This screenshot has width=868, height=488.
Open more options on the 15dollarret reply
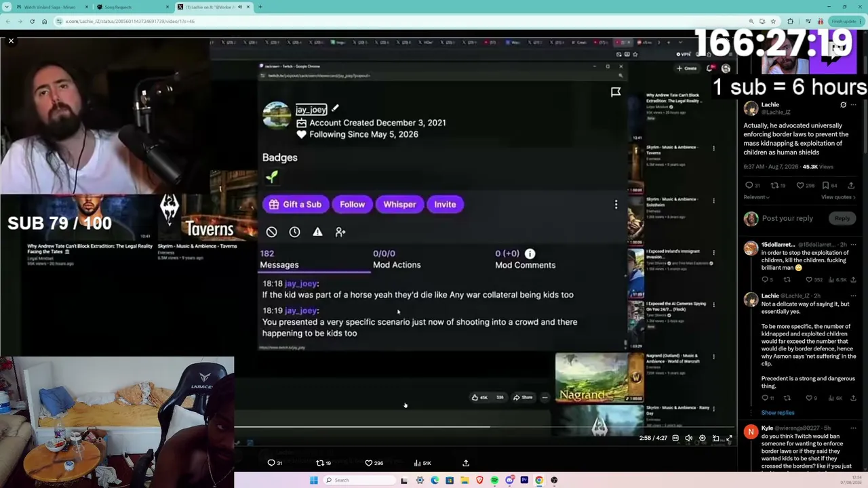(x=853, y=244)
